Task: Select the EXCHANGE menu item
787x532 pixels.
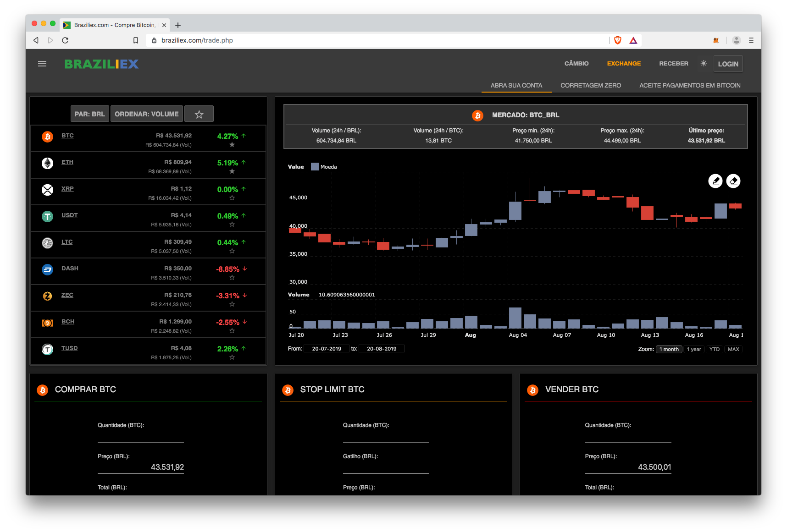Action: click(x=624, y=64)
